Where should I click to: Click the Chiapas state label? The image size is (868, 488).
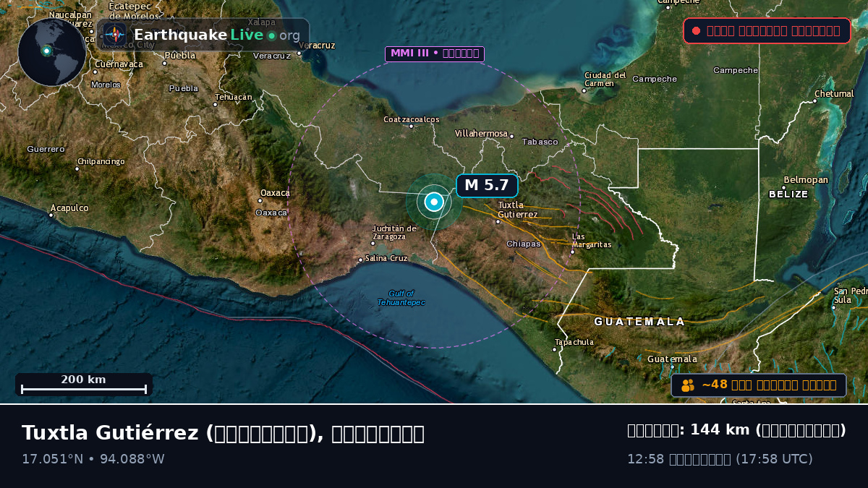pos(524,244)
